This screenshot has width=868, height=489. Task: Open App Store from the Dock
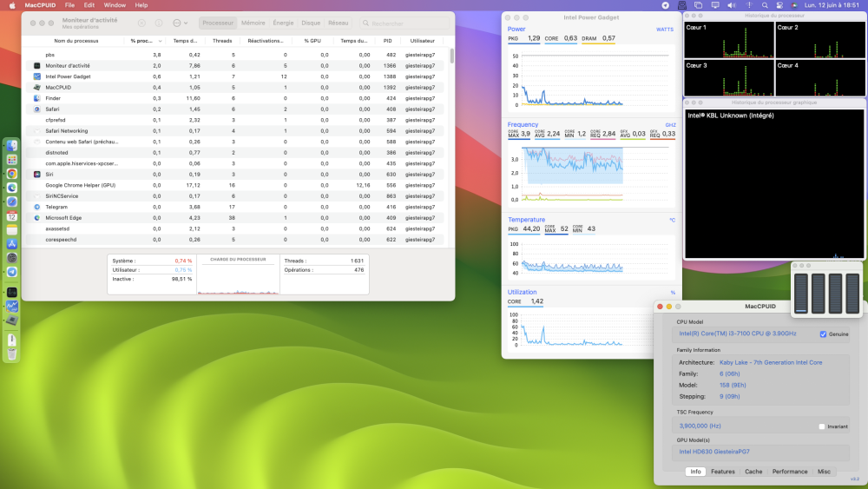[11, 244]
